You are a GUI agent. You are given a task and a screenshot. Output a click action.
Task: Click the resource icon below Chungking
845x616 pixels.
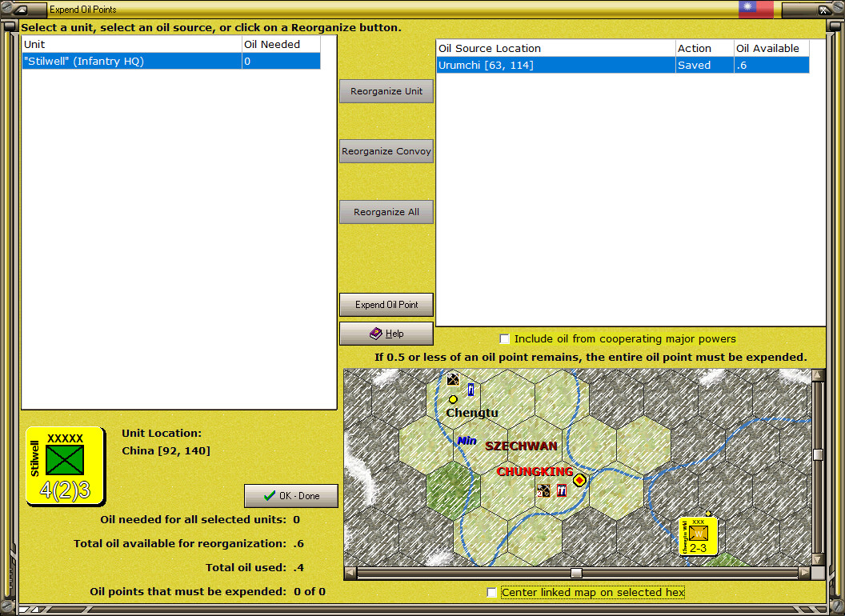pos(544,490)
